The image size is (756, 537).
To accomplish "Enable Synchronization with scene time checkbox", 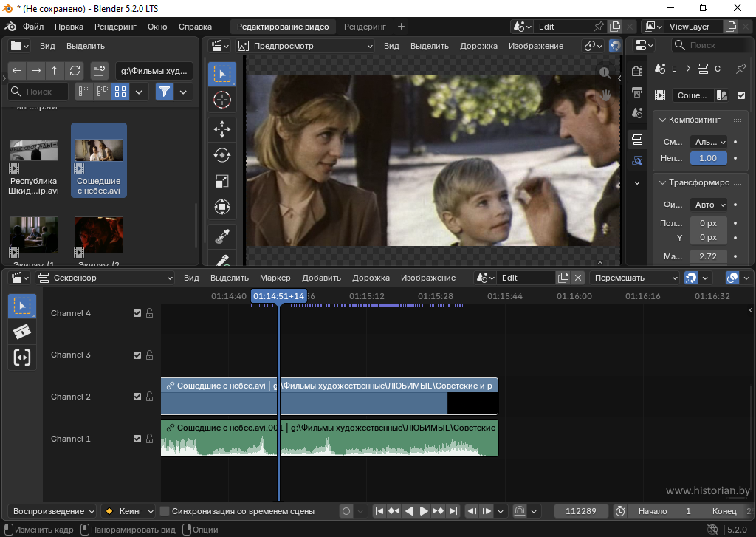I will pyautogui.click(x=165, y=511).
